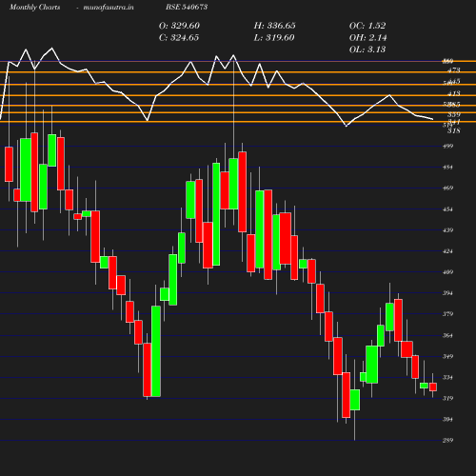Click the open price 'O: 329.60'
The height and width of the screenshot is (476, 476).
point(179,26)
